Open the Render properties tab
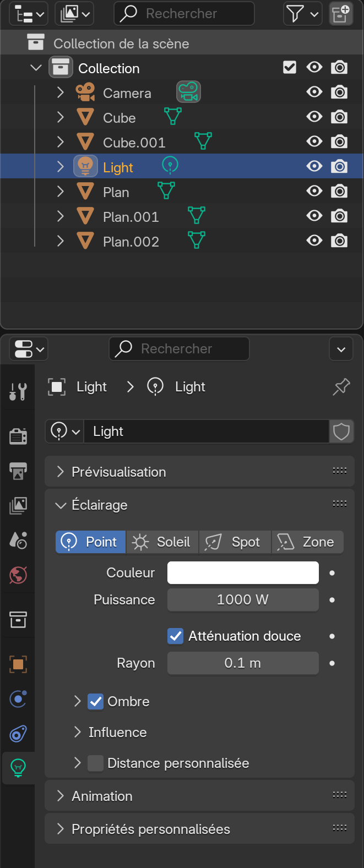 (18, 436)
